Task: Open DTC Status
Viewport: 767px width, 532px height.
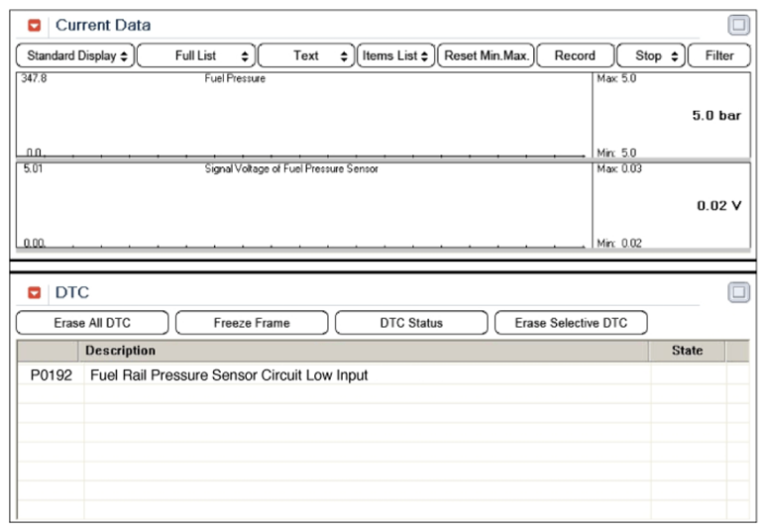Action: click(411, 323)
